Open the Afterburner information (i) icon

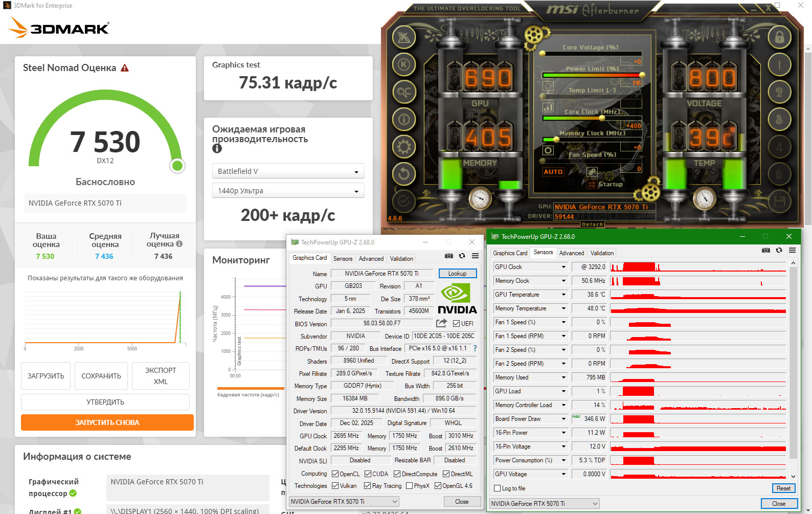point(404,119)
